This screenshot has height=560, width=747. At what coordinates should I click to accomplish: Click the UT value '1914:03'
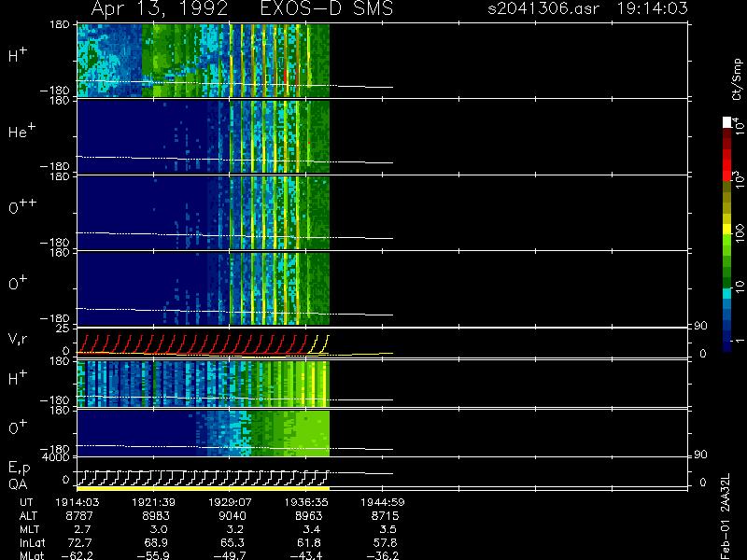[78, 502]
